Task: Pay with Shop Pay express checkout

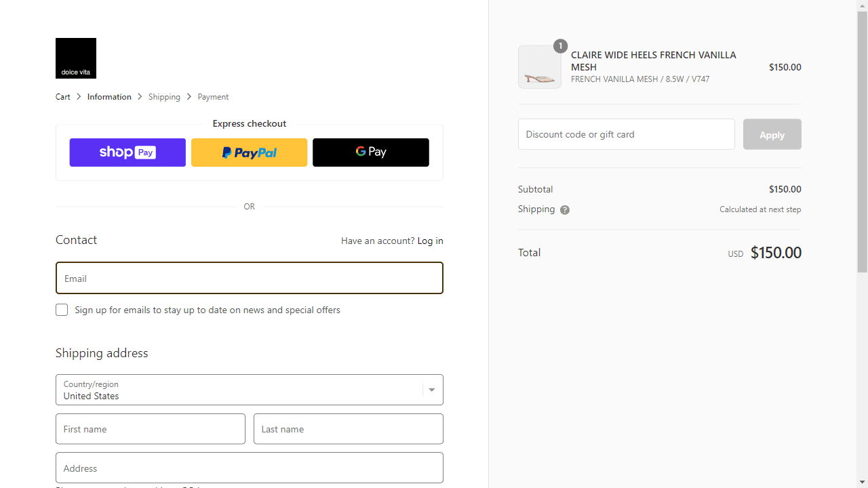Action: tap(127, 152)
